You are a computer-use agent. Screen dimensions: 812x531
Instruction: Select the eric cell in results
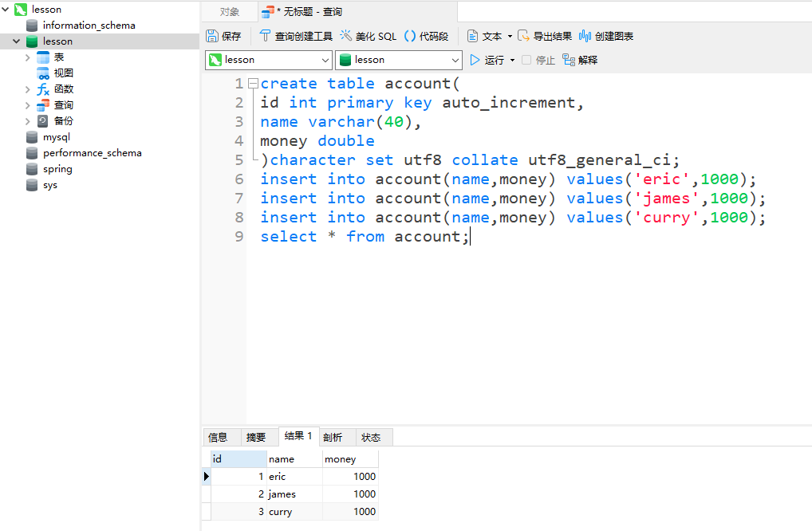[x=294, y=477]
